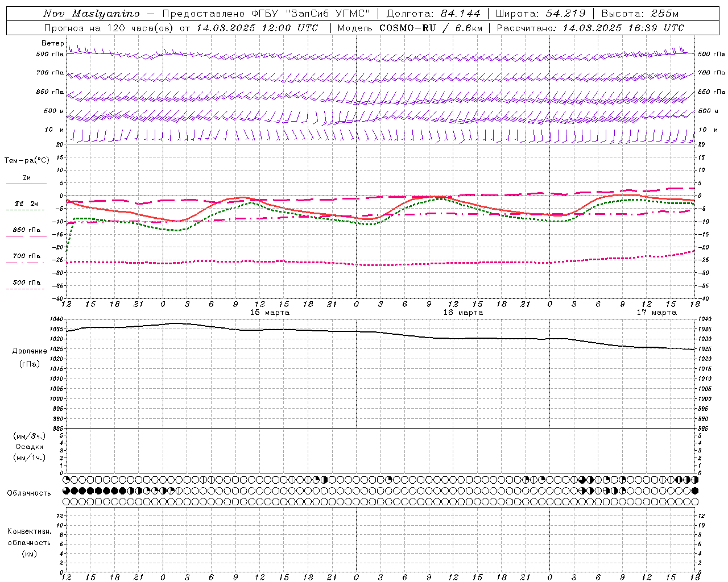Click the "15 марта" date label
The height and width of the screenshot is (582, 728).
[x=270, y=313]
